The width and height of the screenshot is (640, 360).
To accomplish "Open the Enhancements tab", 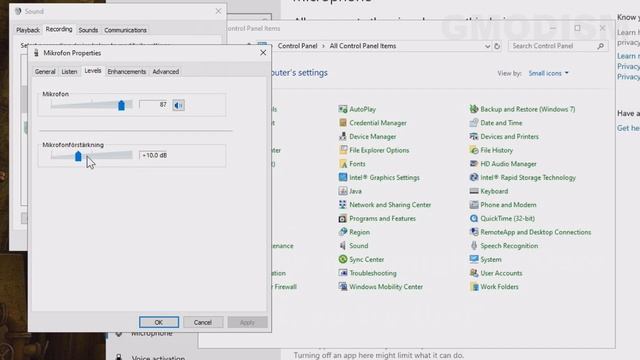I will tap(127, 71).
